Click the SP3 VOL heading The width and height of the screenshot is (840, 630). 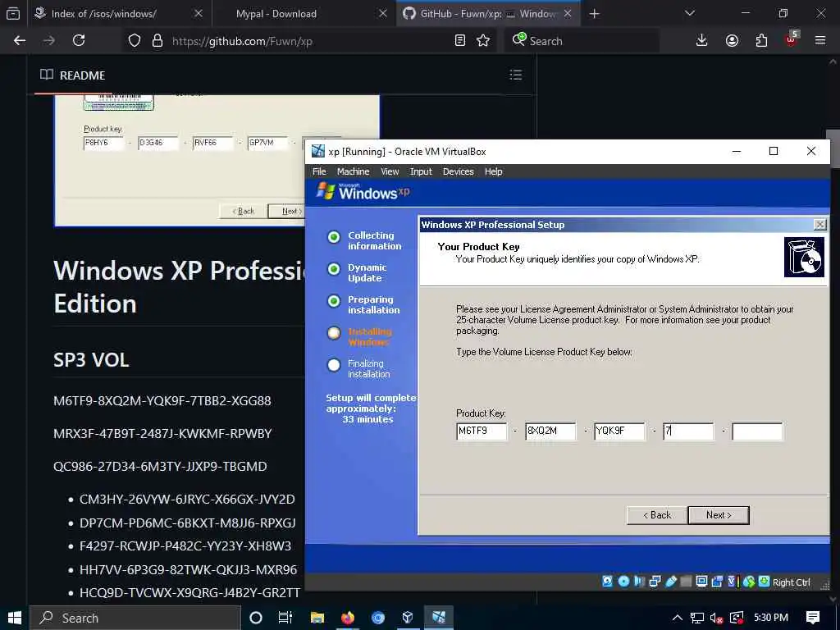click(x=91, y=359)
